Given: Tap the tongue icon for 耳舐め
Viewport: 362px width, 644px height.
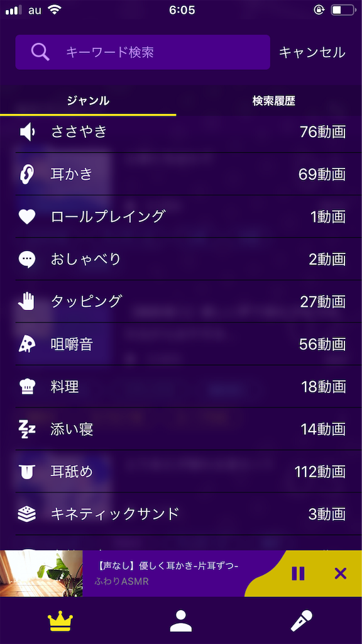Looking at the screenshot, I should [27, 472].
